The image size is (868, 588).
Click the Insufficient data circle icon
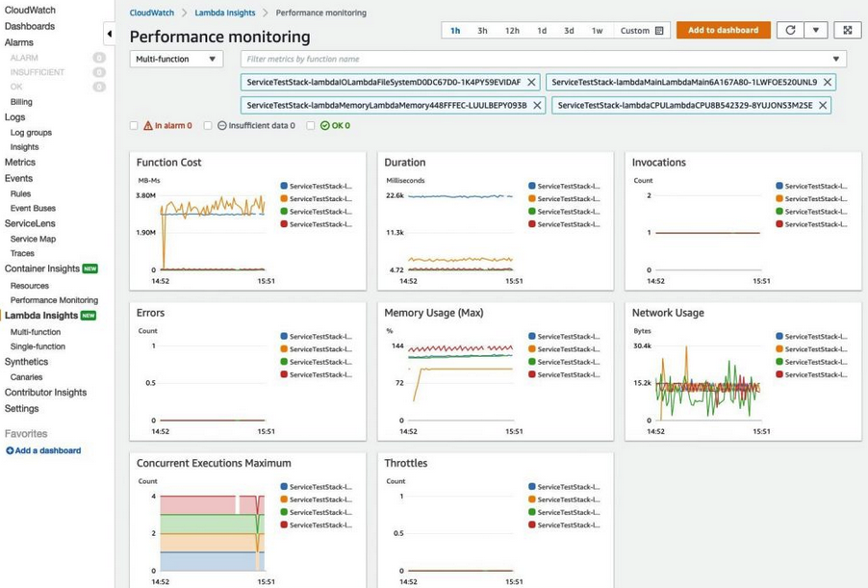click(x=222, y=126)
